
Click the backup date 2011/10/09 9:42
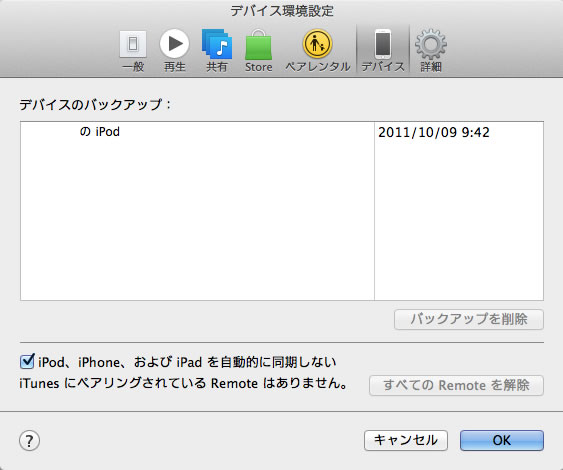pos(434,132)
